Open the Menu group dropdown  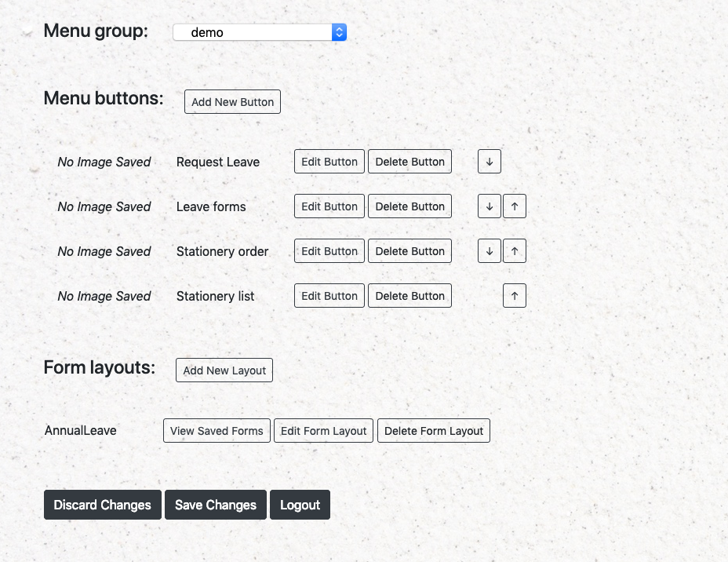click(x=260, y=32)
